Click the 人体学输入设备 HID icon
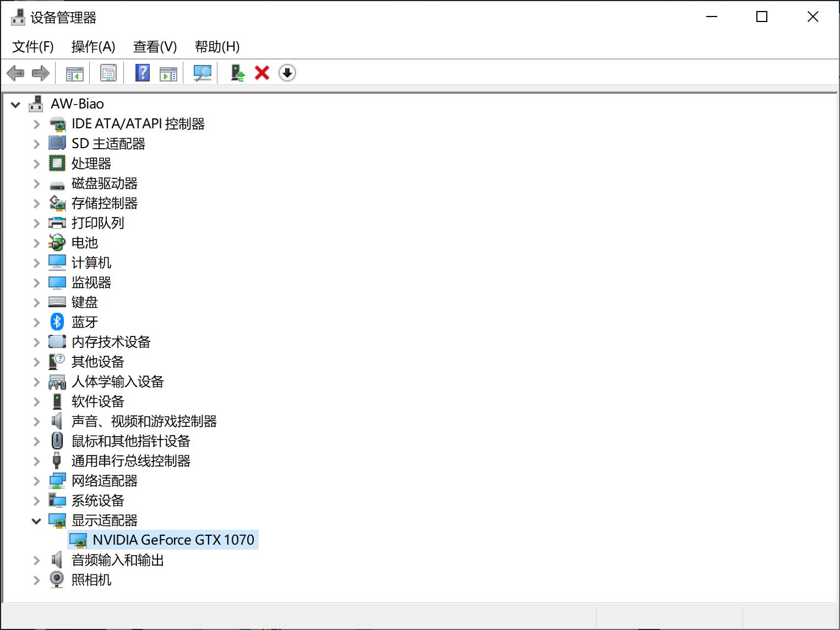The height and width of the screenshot is (630, 840). (x=57, y=382)
